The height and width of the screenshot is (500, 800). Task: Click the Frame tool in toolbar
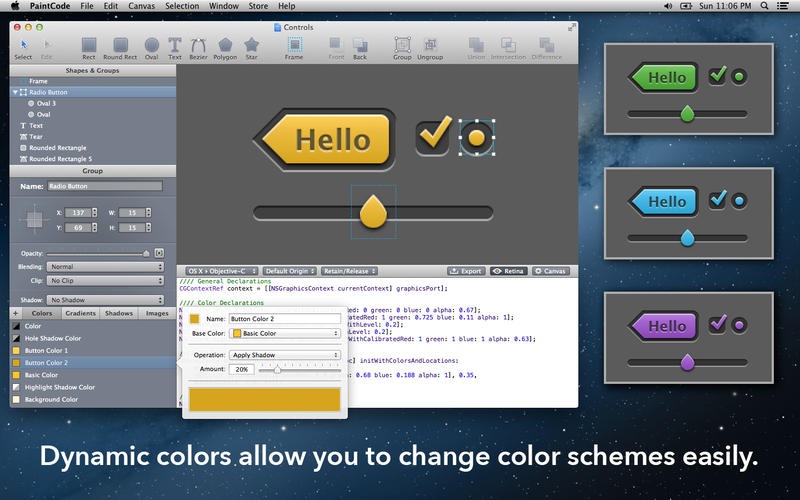click(x=294, y=47)
